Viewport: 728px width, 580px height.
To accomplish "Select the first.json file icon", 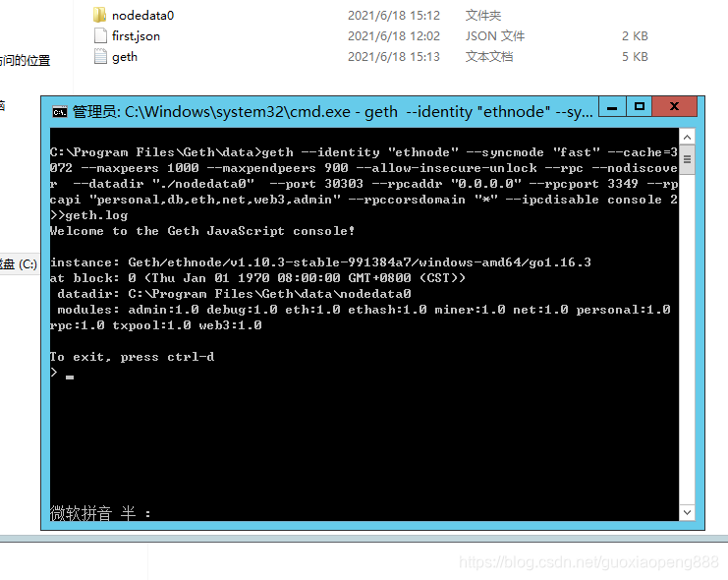I will 100,35.
